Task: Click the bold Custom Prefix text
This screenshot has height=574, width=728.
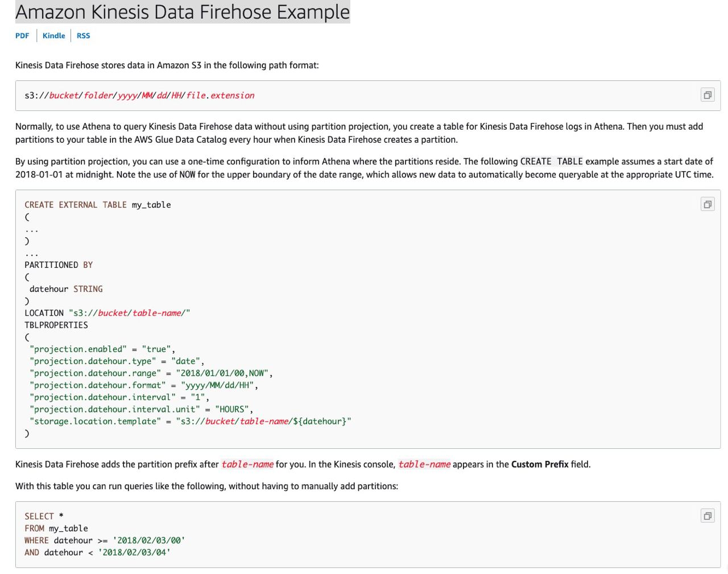Action: coord(540,464)
